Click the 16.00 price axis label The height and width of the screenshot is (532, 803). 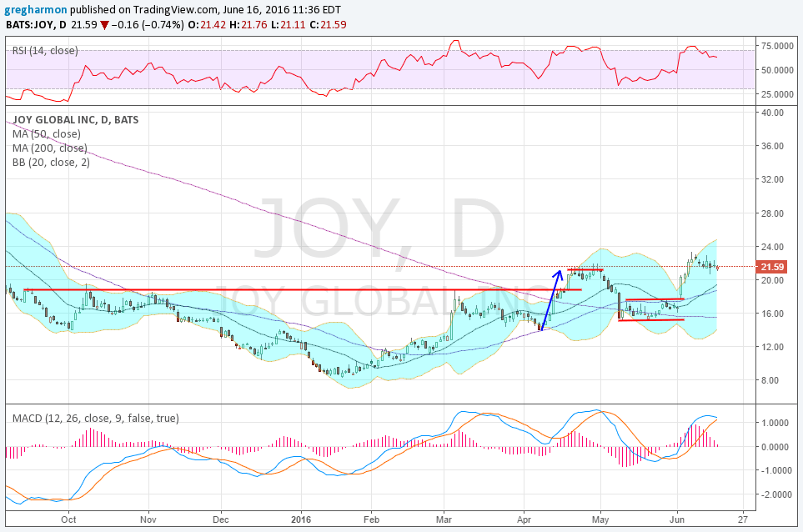[x=773, y=314]
